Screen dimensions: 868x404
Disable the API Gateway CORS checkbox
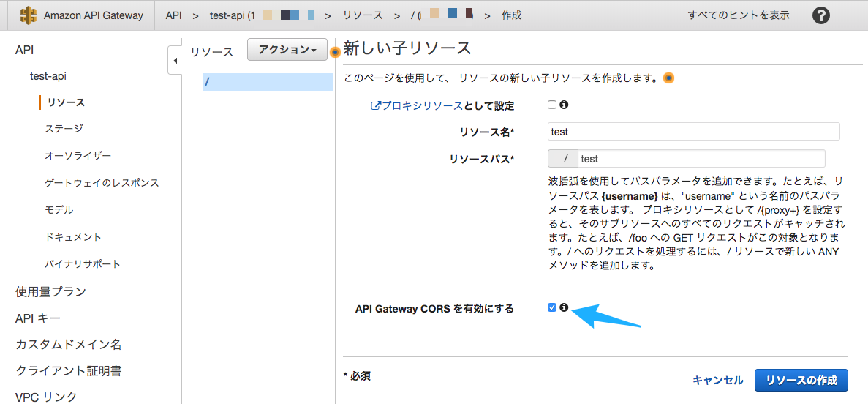[552, 307]
